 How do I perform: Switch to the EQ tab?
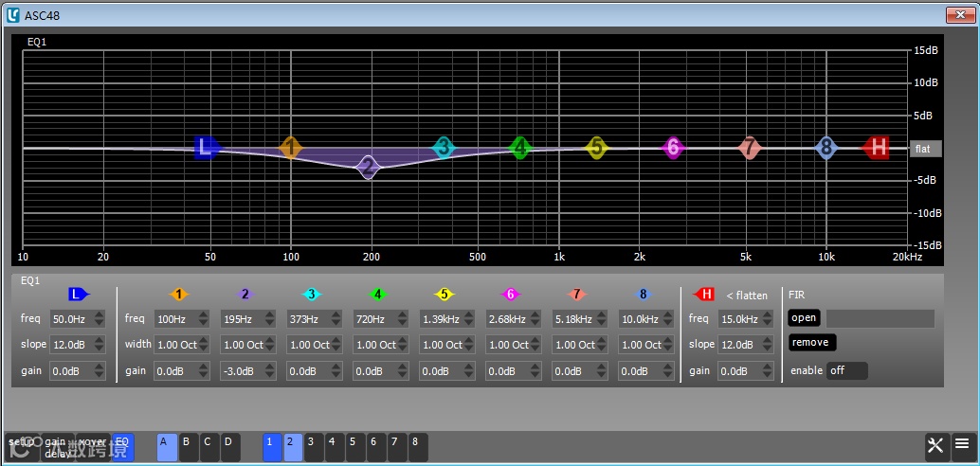pos(122,447)
